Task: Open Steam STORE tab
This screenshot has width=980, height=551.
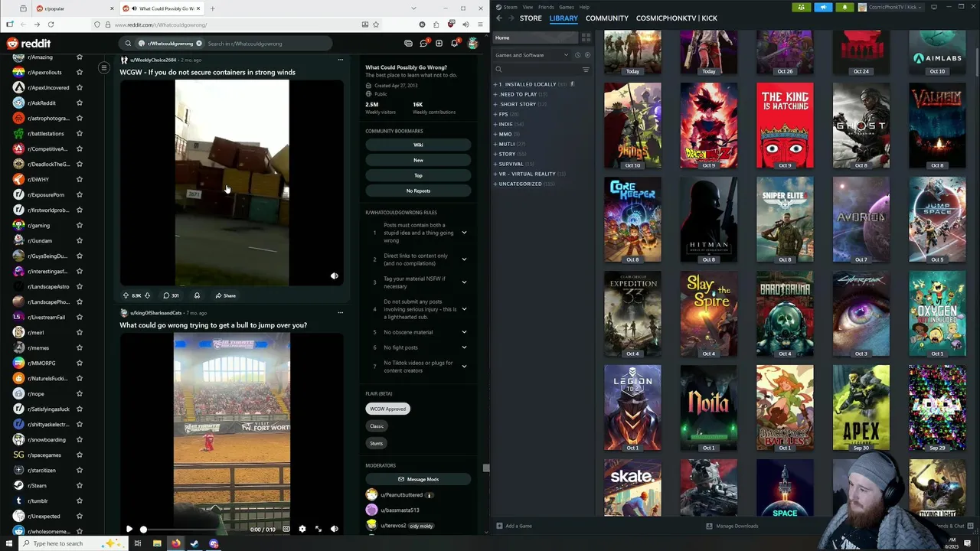Action: [531, 18]
